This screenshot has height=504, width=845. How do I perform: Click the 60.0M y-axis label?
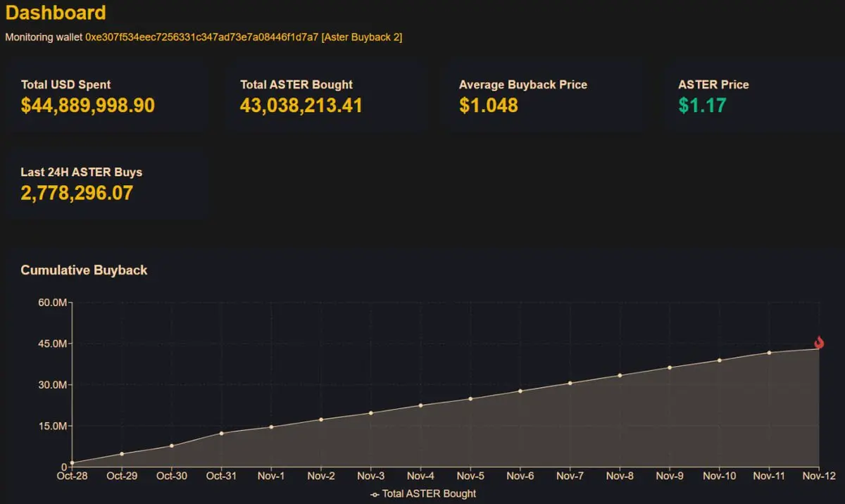pos(52,303)
